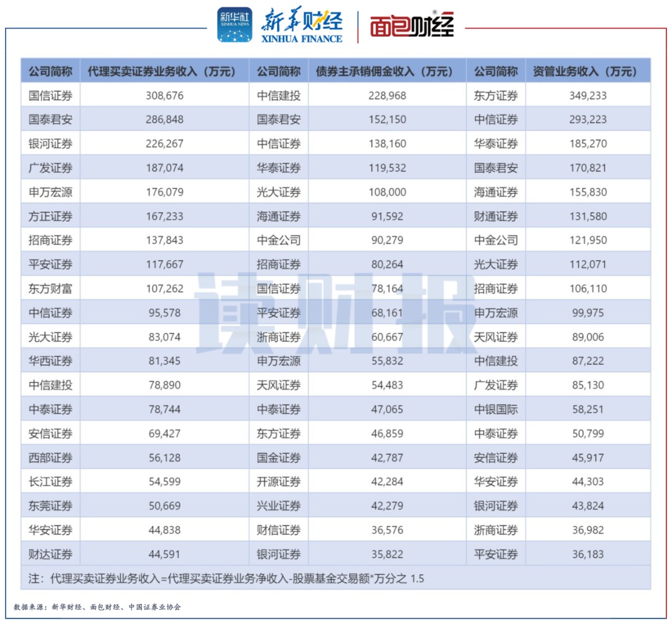Click the 兴业证券 cell
672x624 pixels.
coord(279,506)
